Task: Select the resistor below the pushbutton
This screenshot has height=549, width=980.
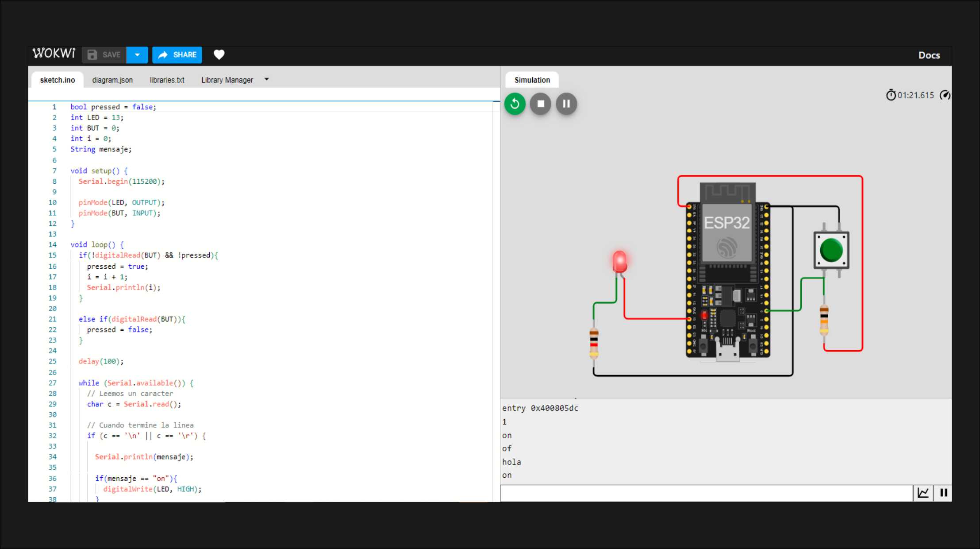Action: [824, 320]
